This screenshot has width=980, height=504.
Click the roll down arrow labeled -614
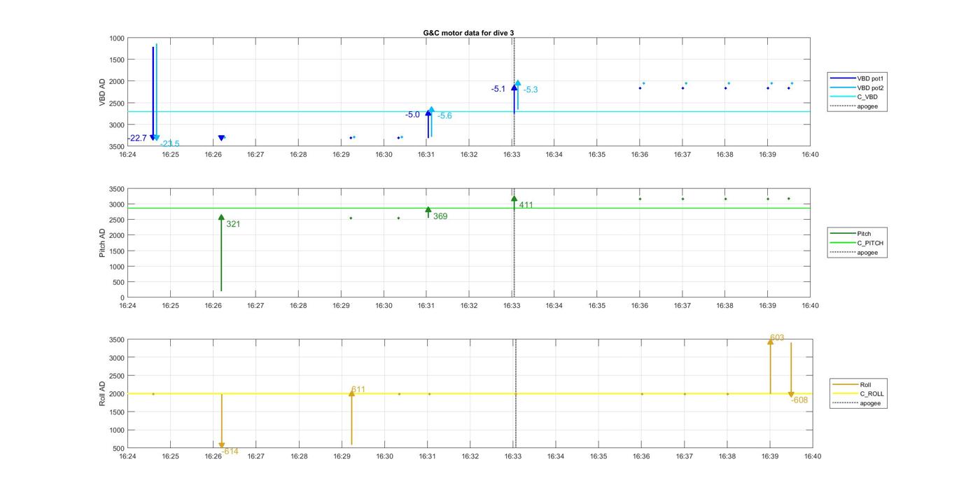tap(222, 421)
